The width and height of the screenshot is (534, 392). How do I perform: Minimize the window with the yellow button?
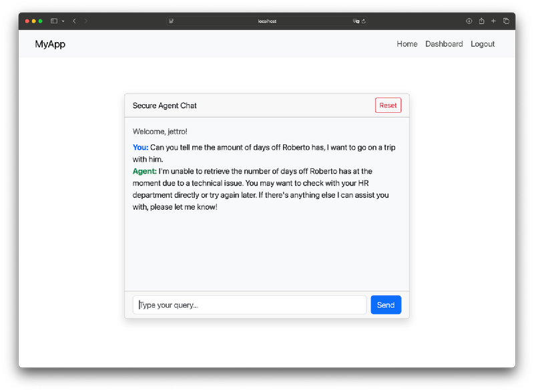point(34,21)
